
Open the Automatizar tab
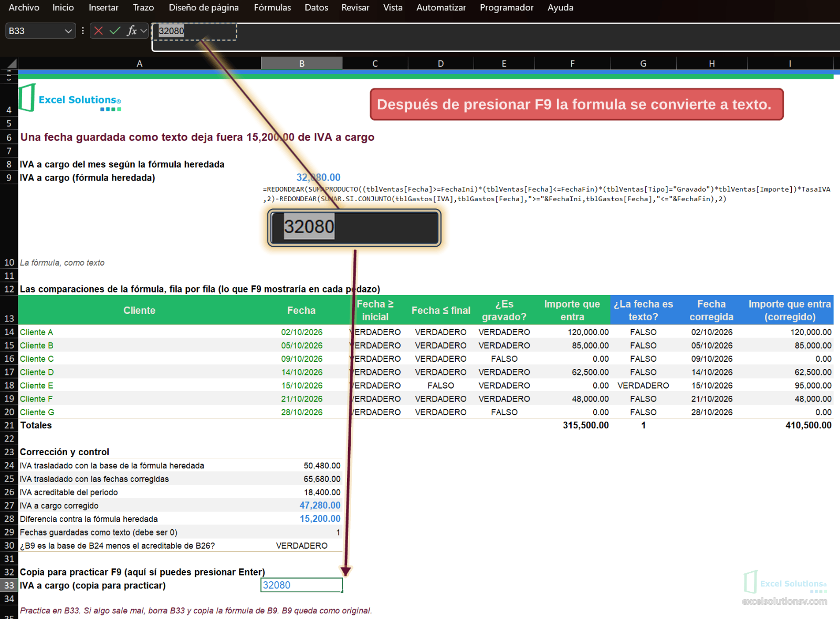point(441,7)
